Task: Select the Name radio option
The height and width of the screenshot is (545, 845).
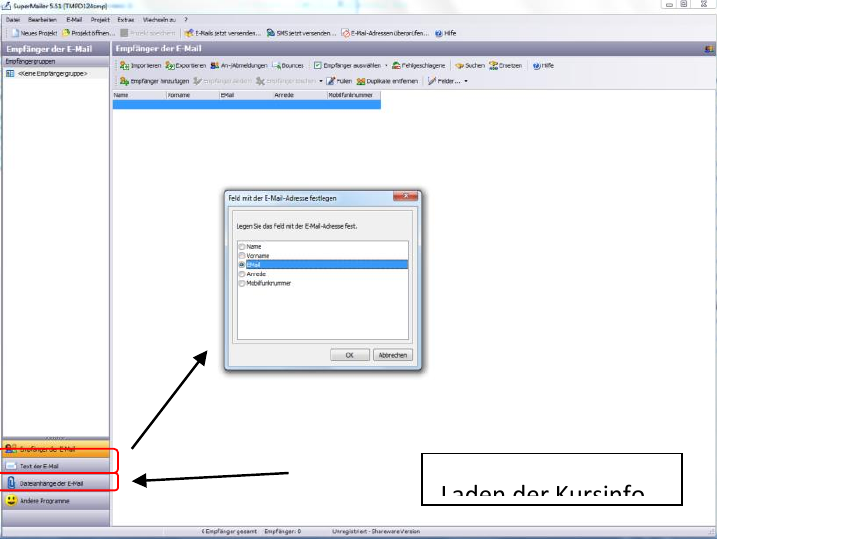Action: coord(242,246)
